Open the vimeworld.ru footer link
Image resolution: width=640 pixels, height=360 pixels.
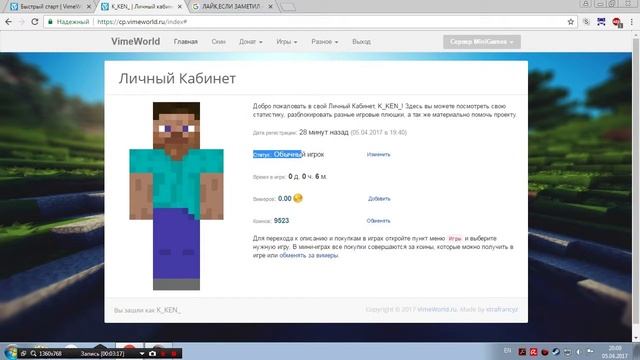(437, 309)
